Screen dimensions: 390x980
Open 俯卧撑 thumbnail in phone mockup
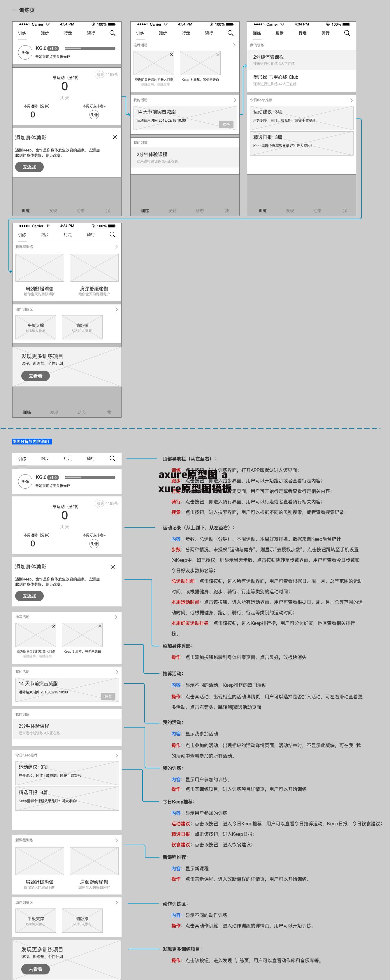click(82, 327)
